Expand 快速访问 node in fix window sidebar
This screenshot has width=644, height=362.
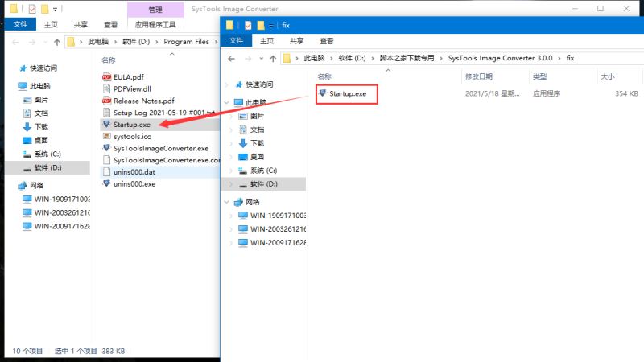coord(227,84)
